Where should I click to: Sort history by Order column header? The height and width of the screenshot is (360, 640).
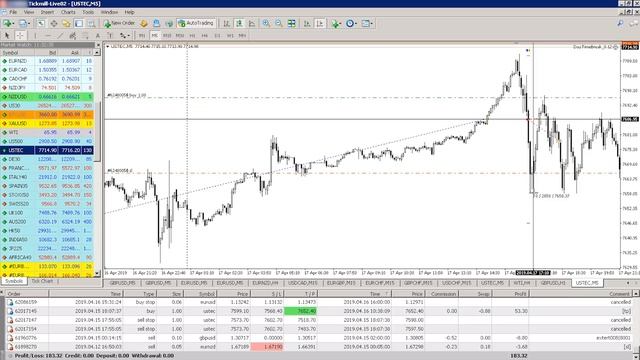tap(26, 294)
